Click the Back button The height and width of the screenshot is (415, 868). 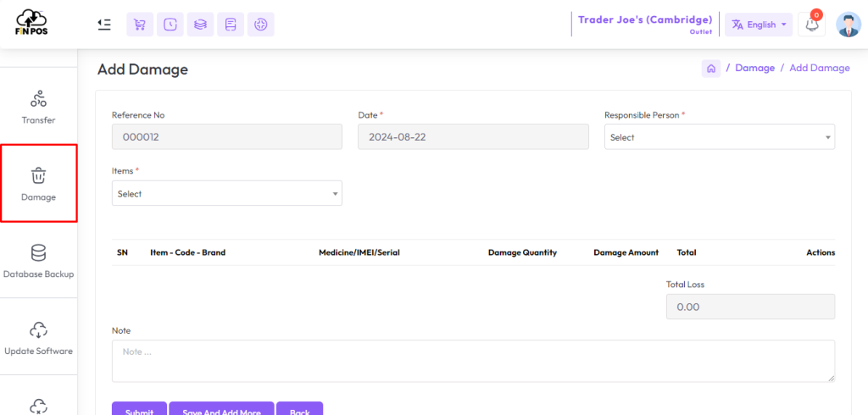click(x=299, y=409)
